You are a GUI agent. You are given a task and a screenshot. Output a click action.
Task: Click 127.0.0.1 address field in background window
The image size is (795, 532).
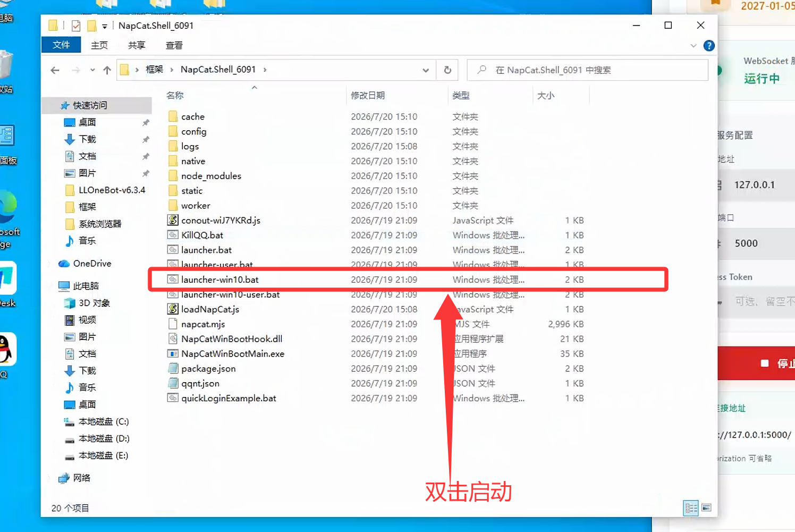pos(756,185)
